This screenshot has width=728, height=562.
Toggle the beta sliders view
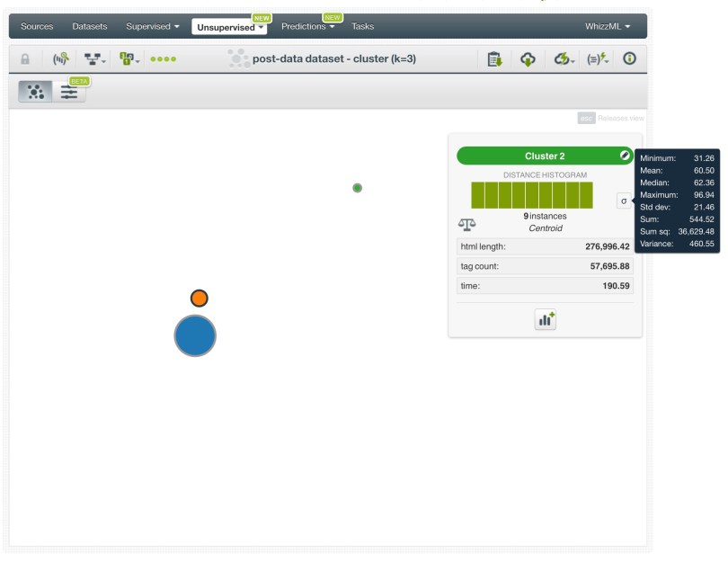click(x=68, y=92)
